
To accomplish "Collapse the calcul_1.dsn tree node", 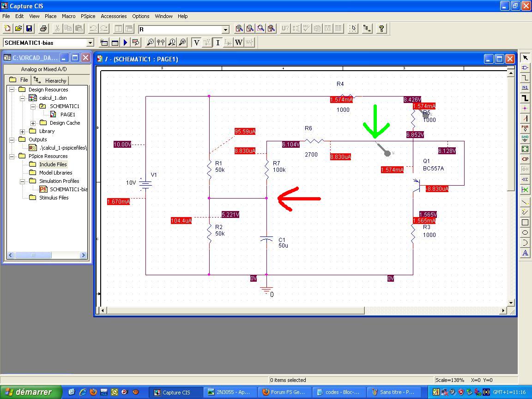I will click(22, 98).
